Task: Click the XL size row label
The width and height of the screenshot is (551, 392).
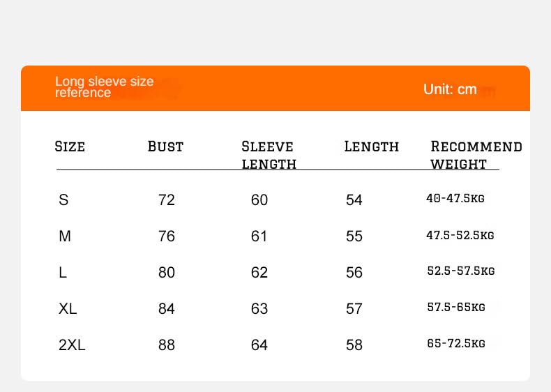Action: 68,308
